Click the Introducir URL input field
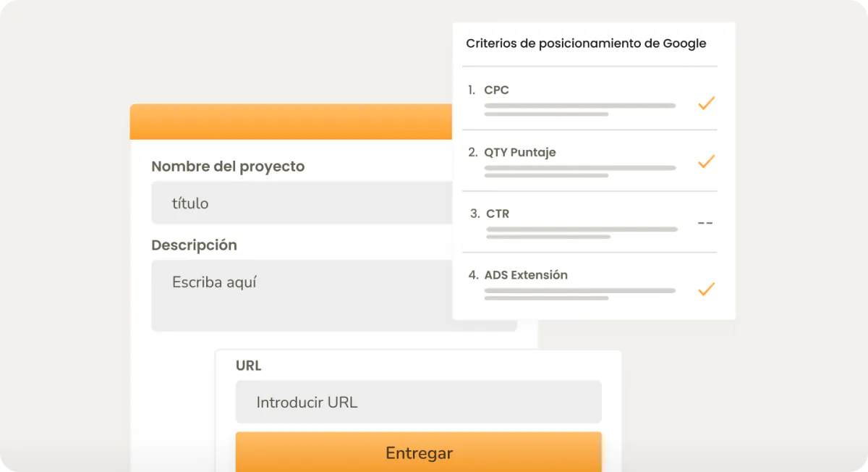868x472 pixels. coord(418,402)
